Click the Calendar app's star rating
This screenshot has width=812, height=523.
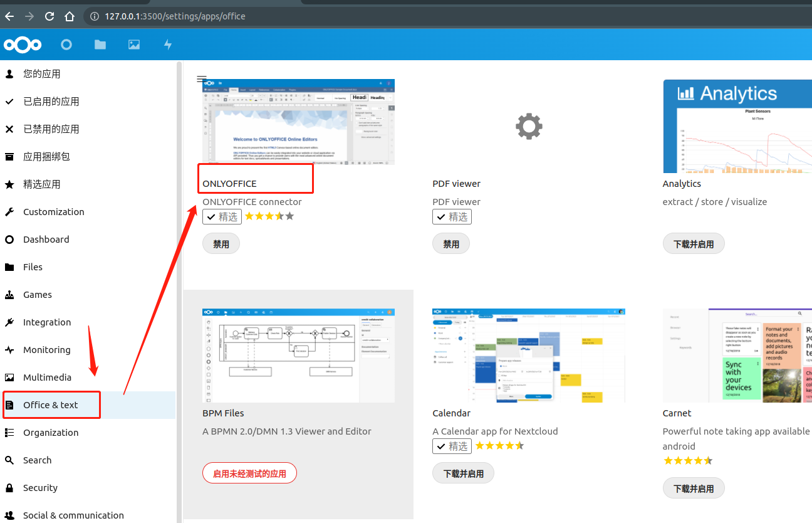tap(499, 446)
